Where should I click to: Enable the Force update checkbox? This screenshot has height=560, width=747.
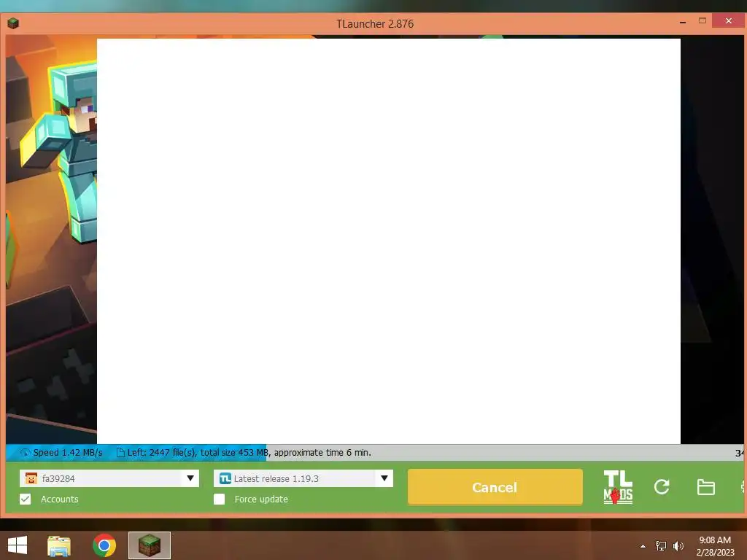pos(219,499)
